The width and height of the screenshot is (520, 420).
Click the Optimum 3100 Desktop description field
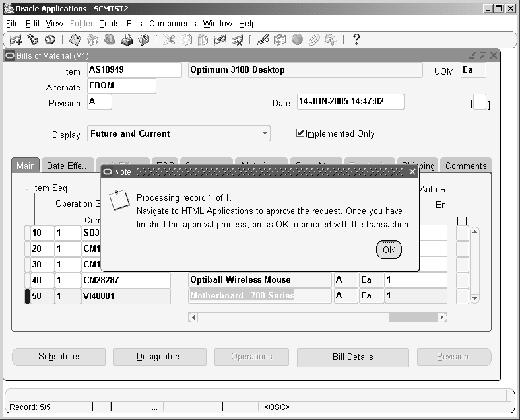pos(305,70)
